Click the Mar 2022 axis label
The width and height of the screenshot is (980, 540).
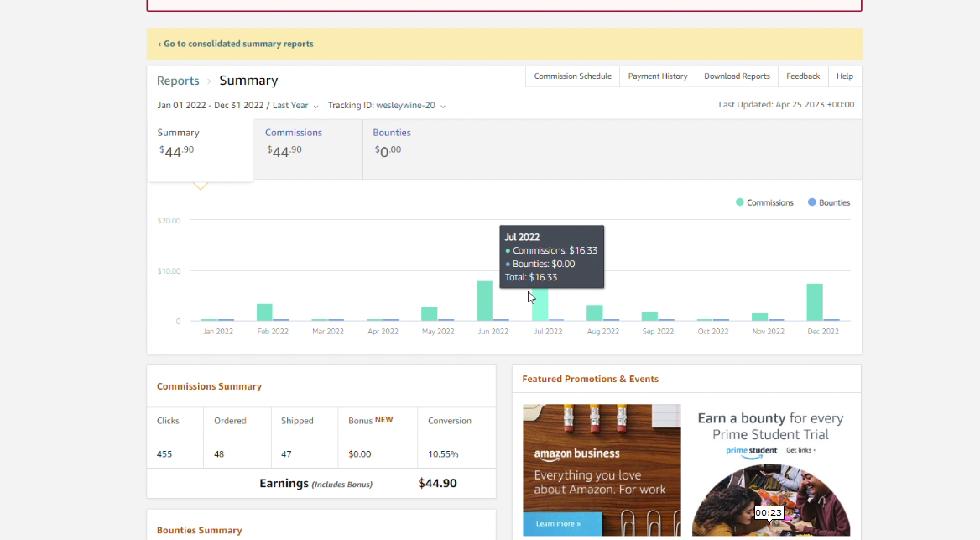tap(328, 332)
